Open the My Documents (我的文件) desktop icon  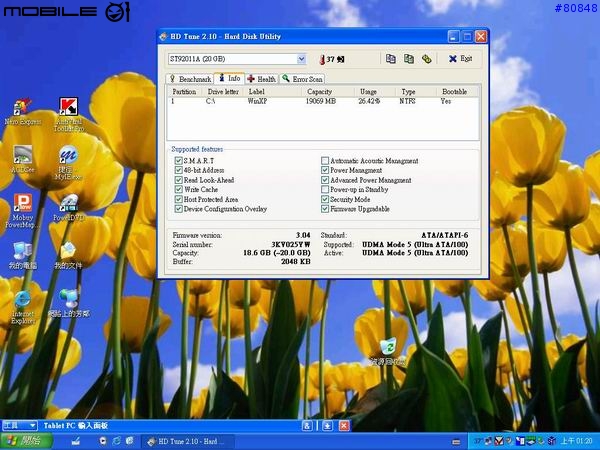[x=68, y=255]
